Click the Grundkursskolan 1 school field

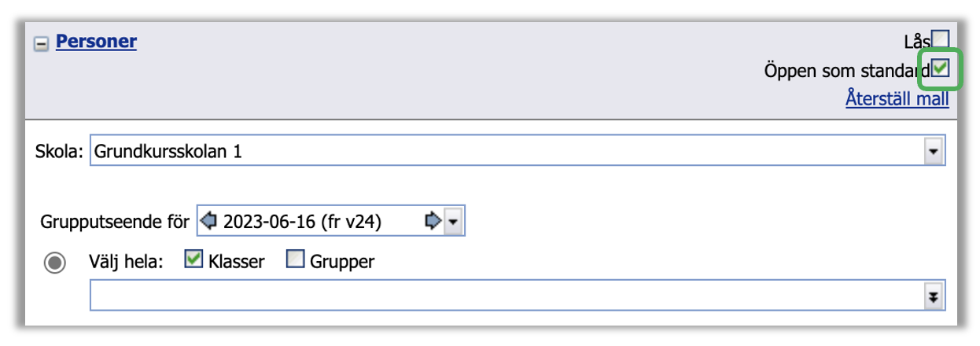pos(503,151)
